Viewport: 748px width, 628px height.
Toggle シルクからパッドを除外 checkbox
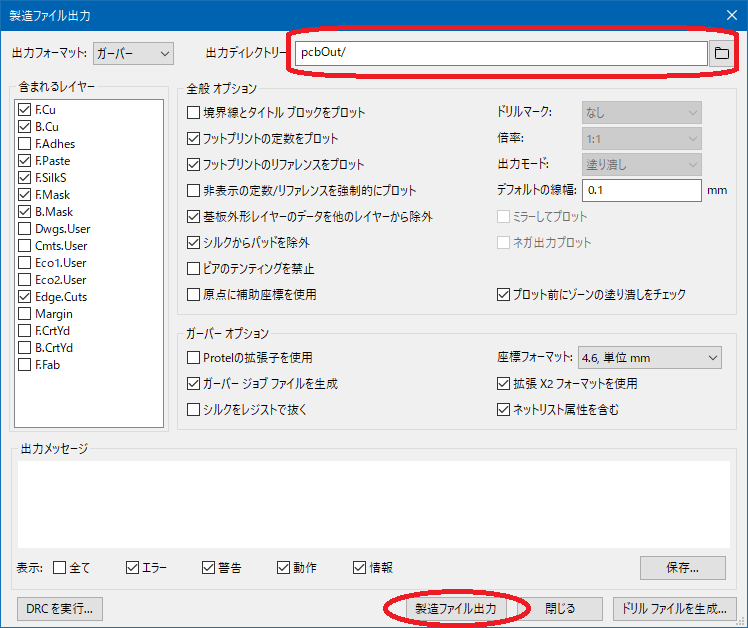[195, 242]
